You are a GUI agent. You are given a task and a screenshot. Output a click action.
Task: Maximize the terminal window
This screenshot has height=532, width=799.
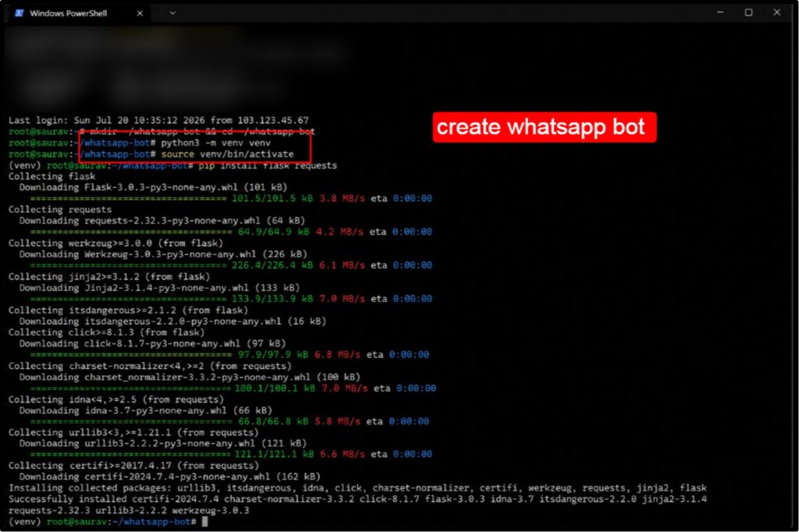[x=748, y=12]
